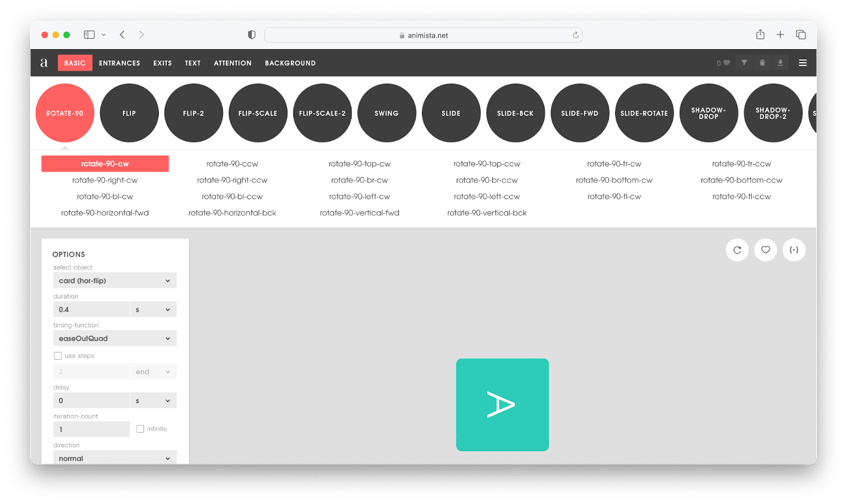This screenshot has width=847, height=504.
Task: Select the rotate-90-ccw animation
Action: coord(232,164)
